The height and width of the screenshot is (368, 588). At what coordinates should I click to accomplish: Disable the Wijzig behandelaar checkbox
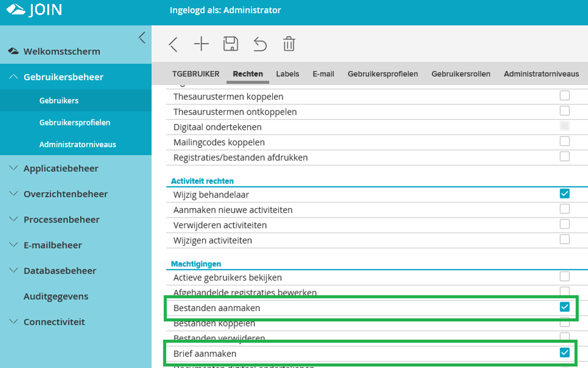565,193
